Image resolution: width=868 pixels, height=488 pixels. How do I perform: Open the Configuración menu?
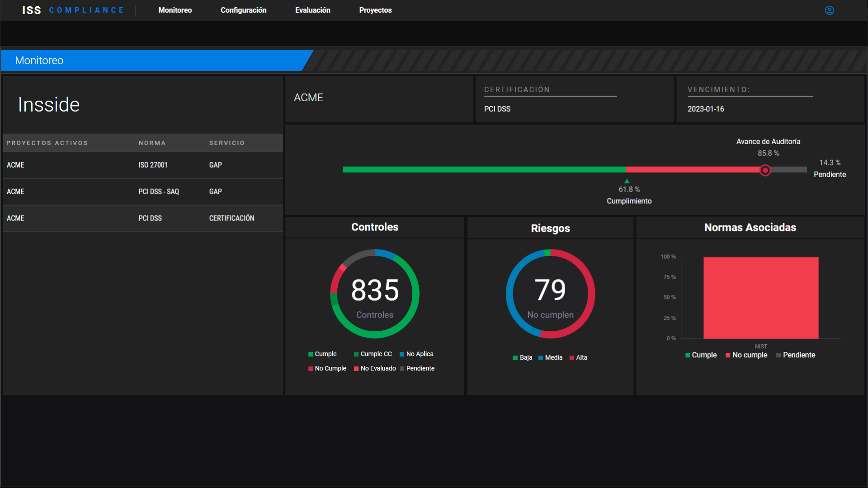point(243,10)
